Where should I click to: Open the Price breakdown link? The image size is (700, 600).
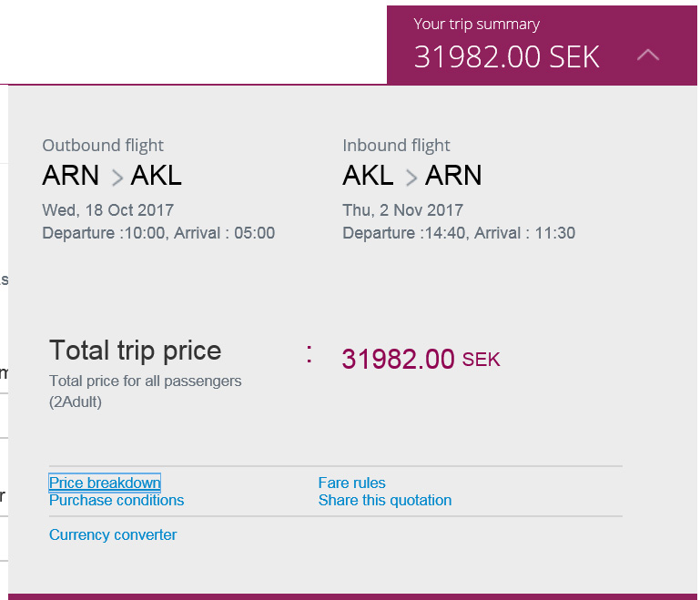pos(105,483)
